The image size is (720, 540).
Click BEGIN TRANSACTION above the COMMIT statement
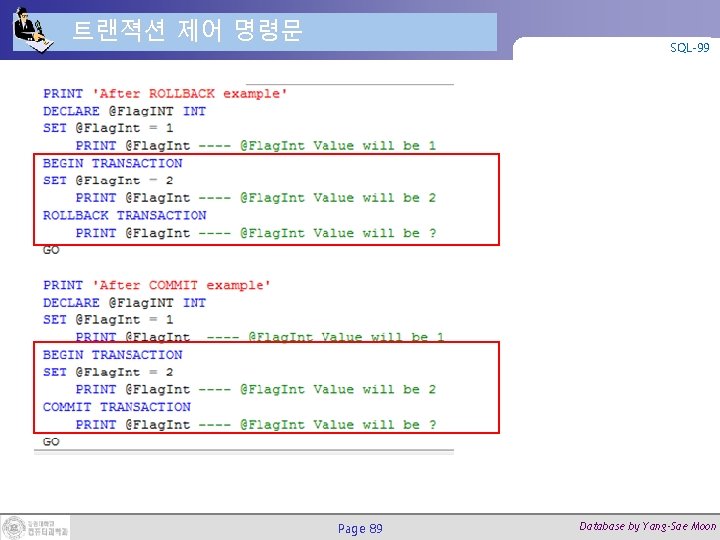pyautogui.click(x=112, y=354)
